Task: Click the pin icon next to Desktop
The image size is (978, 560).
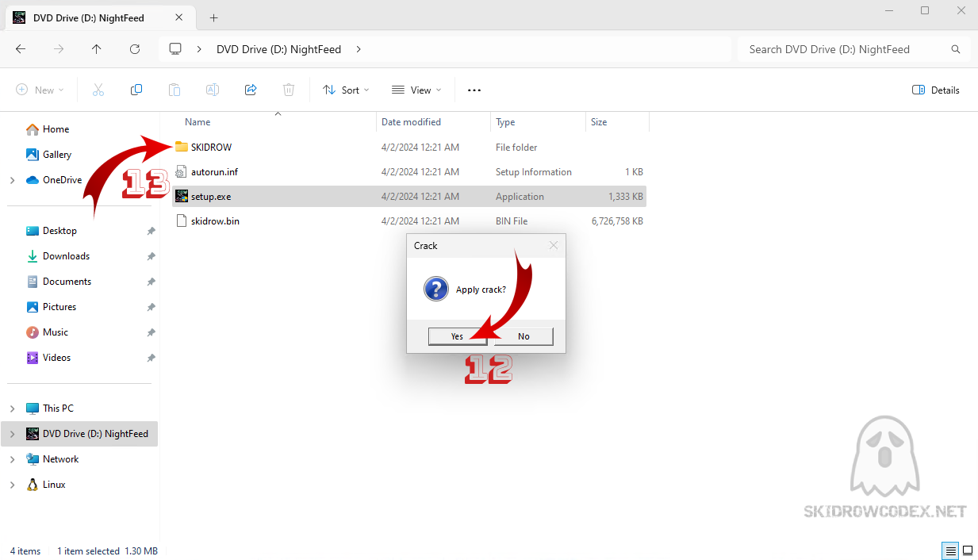Action: pyautogui.click(x=151, y=231)
